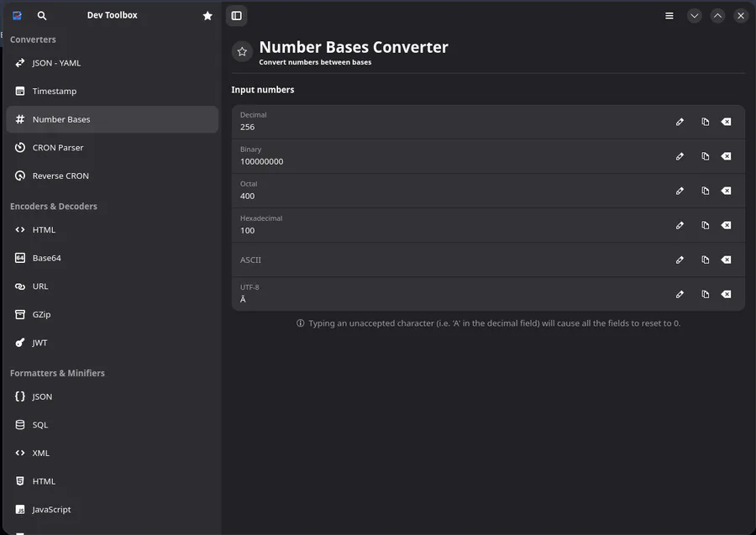Copy the Binary value
Viewport: 756px width, 535px height.
706,156
